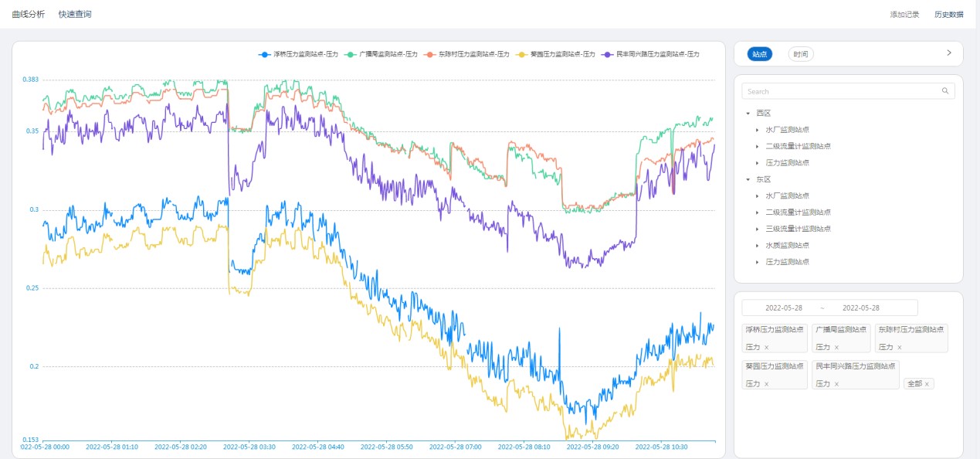Click the search magnifier icon
This screenshot has height=459, width=980.
point(944,91)
